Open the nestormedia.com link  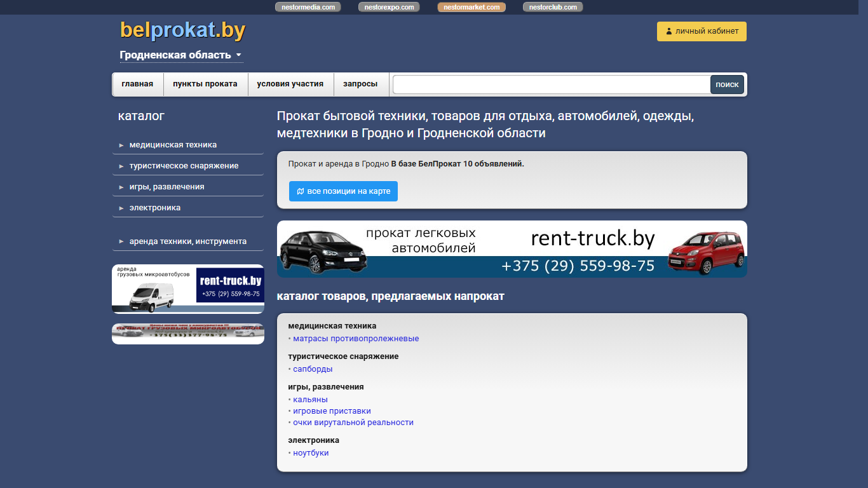308,7
